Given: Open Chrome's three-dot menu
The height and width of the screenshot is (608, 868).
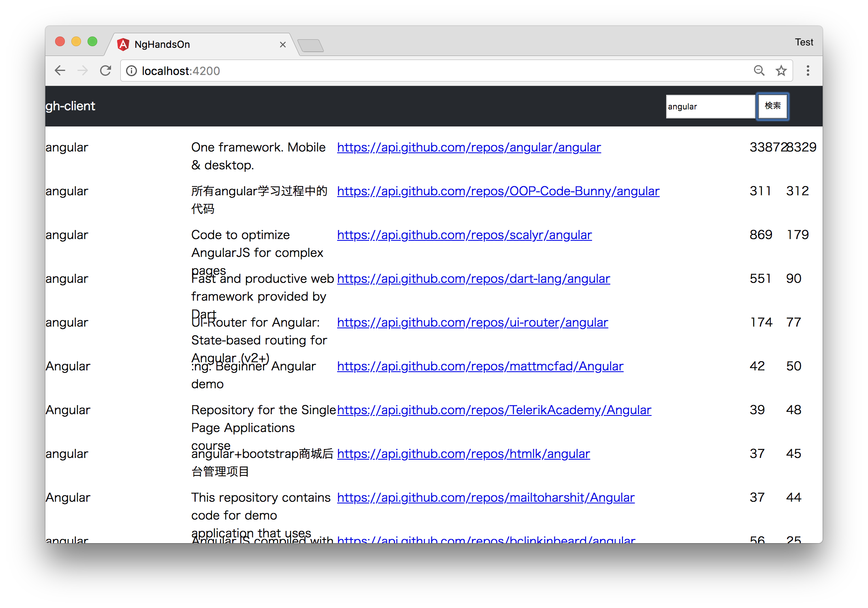Looking at the screenshot, I should [808, 71].
